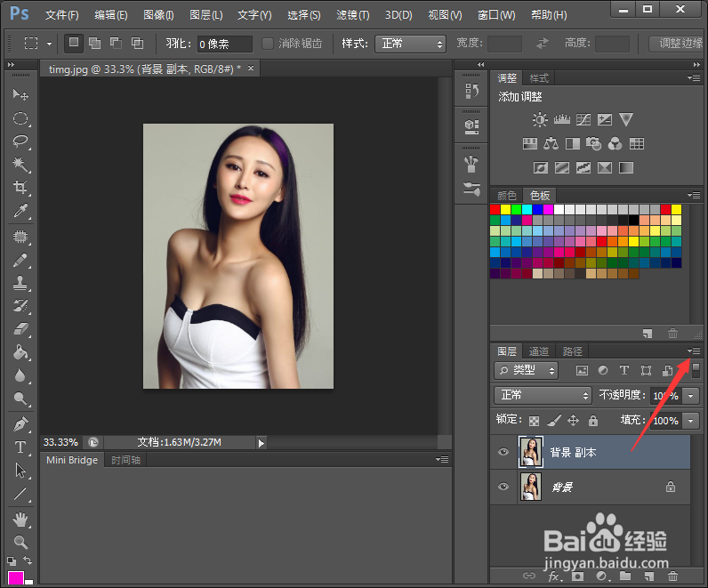Select the Healing Brush tool

click(20, 237)
